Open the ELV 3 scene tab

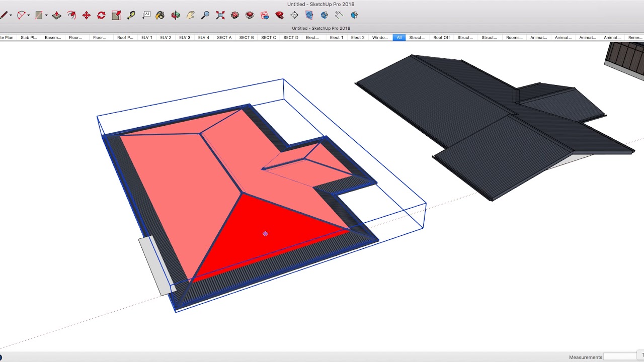tap(185, 37)
